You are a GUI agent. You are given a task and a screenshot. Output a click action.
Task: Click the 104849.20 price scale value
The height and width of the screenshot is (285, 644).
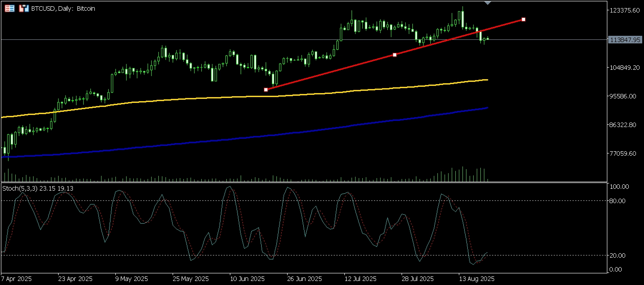625,68
